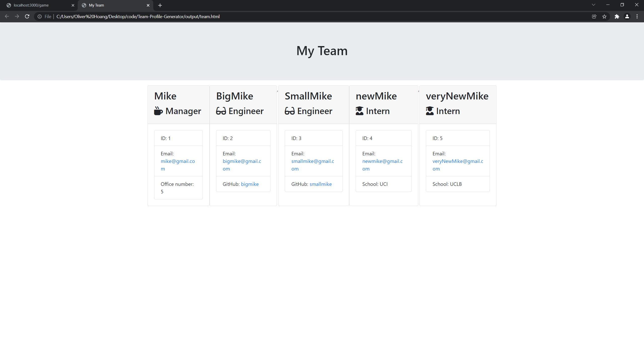This screenshot has height=350, width=644.
Task: Bookmark this page with star icon
Action: coord(604,16)
